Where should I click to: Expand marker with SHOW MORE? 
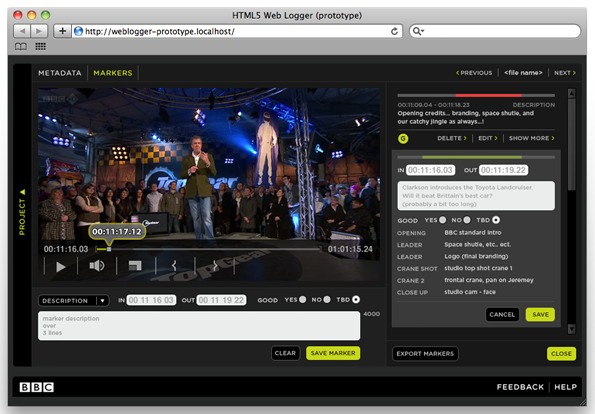tap(531, 138)
